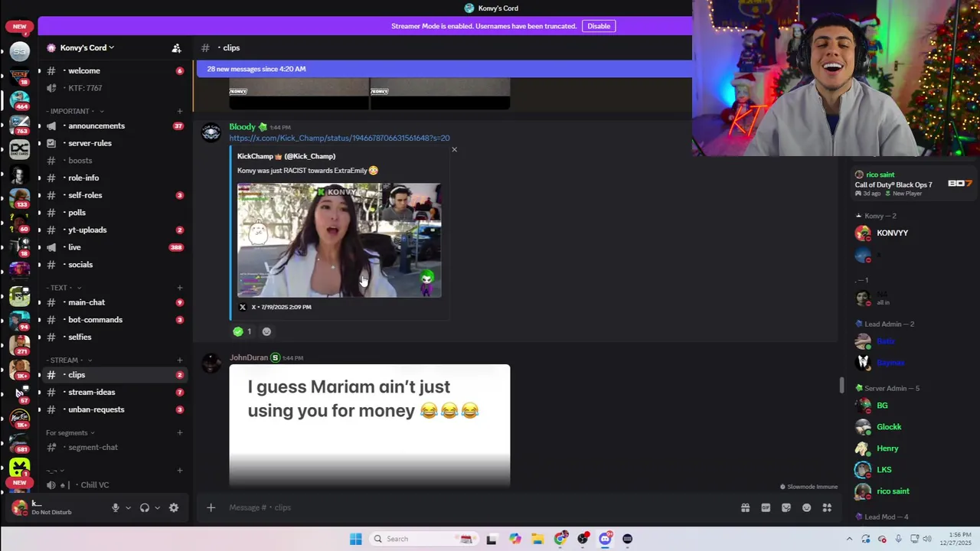Open the NEW server indicator at top
The height and width of the screenshot is (551, 980).
click(x=19, y=26)
